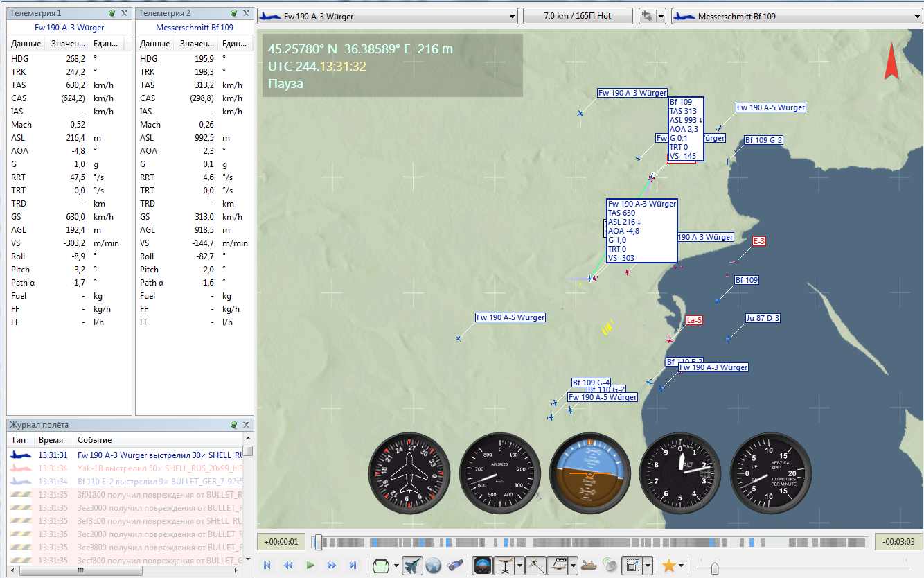The image size is (924, 578).
Task: Select the aircraft view icon in toolbar
Action: (x=413, y=566)
